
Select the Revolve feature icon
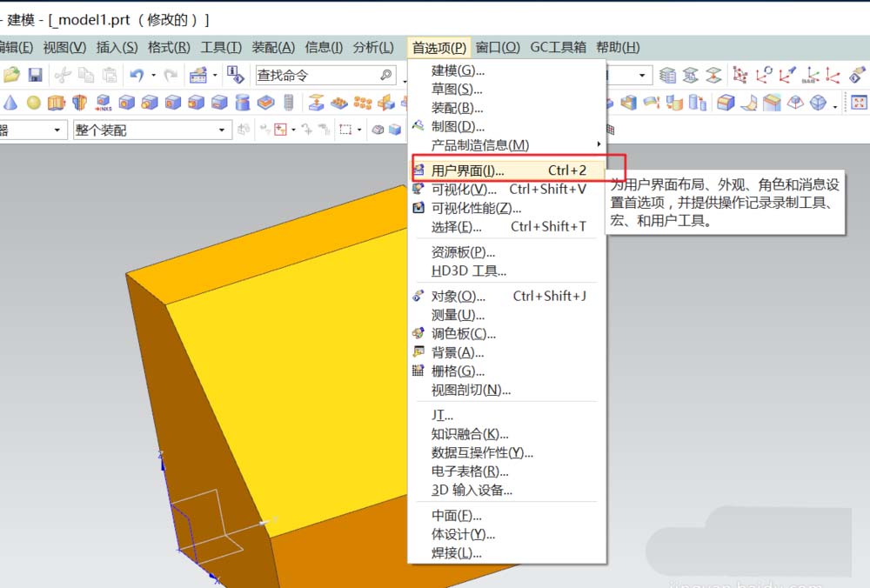coord(80,103)
